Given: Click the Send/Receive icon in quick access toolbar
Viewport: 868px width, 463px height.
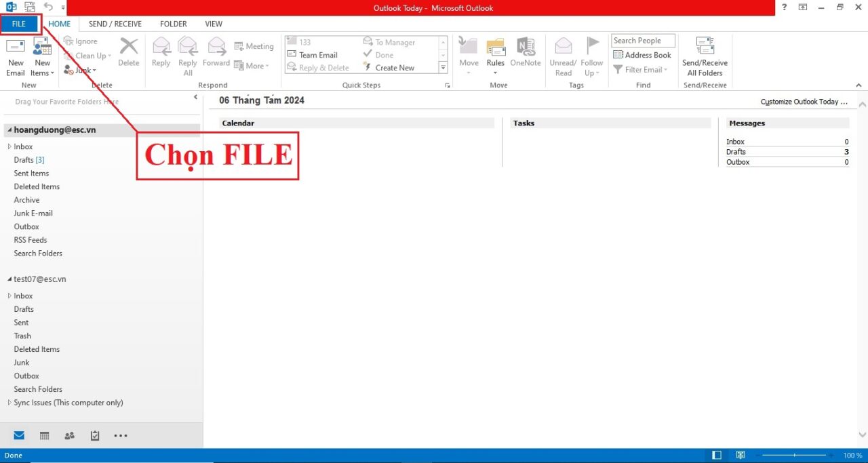Looking at the screenshot, I should (30, 7).
